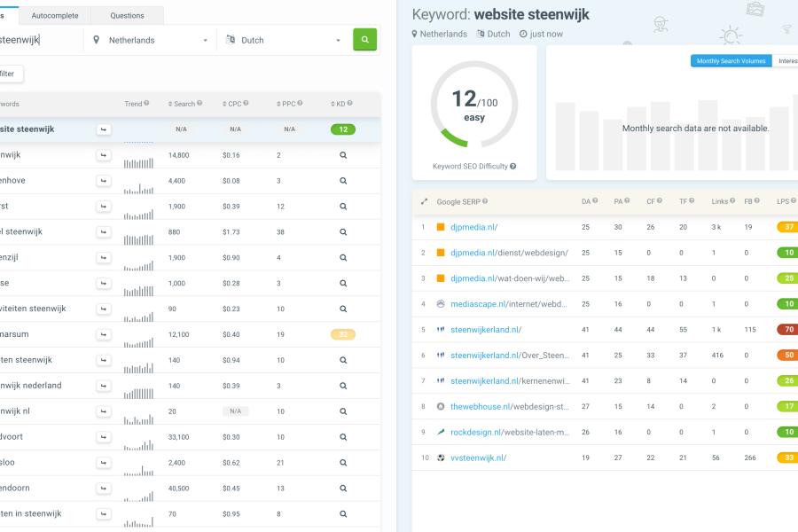Analyze difficulty for 'viteiten steenwijk' keyword
This screenshot has width=798, height=532.
pyautogui.click(x=343, y=309)
